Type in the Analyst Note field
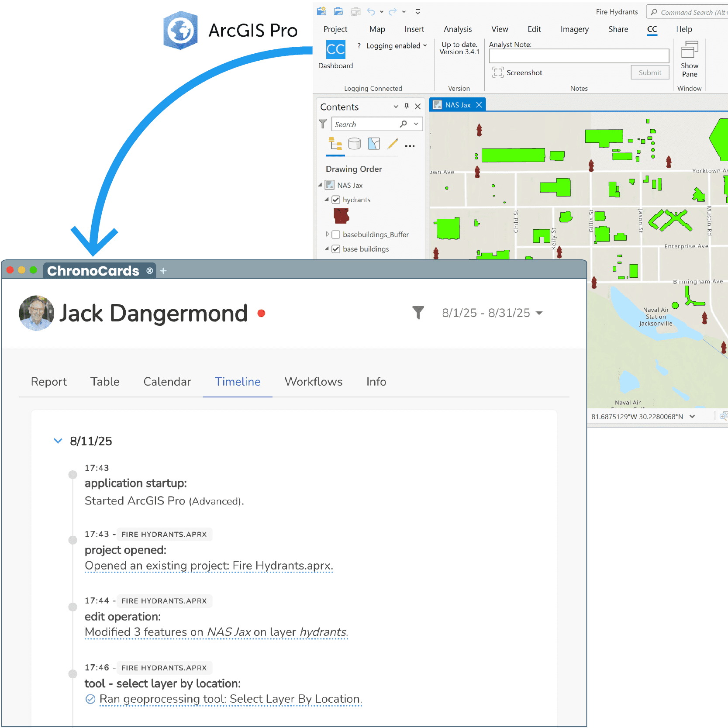The width and height of the screenshot is (728, 728). pyautogui.click(x=578, y=55)
